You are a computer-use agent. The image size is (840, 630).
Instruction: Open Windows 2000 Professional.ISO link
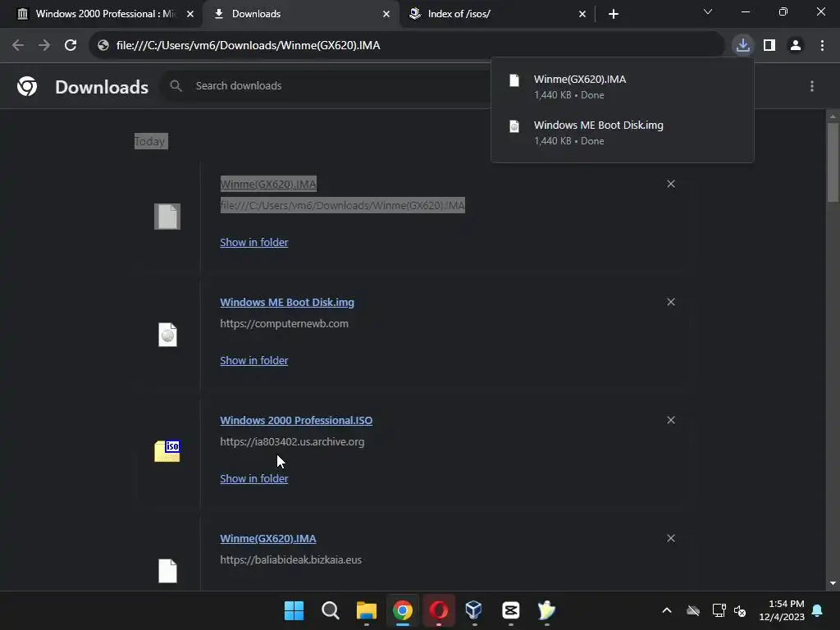296,421
